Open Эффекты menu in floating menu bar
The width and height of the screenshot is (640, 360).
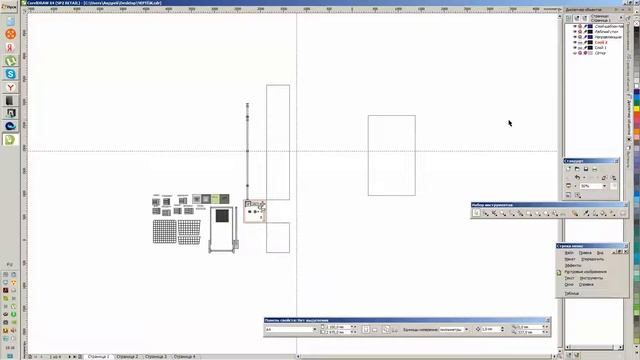573,265
